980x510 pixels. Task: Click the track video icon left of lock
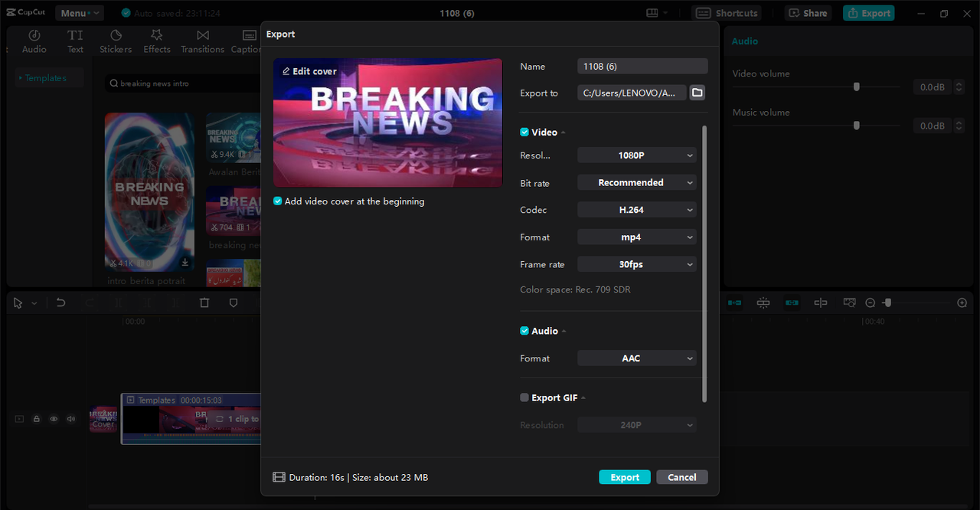click(18, 419)
